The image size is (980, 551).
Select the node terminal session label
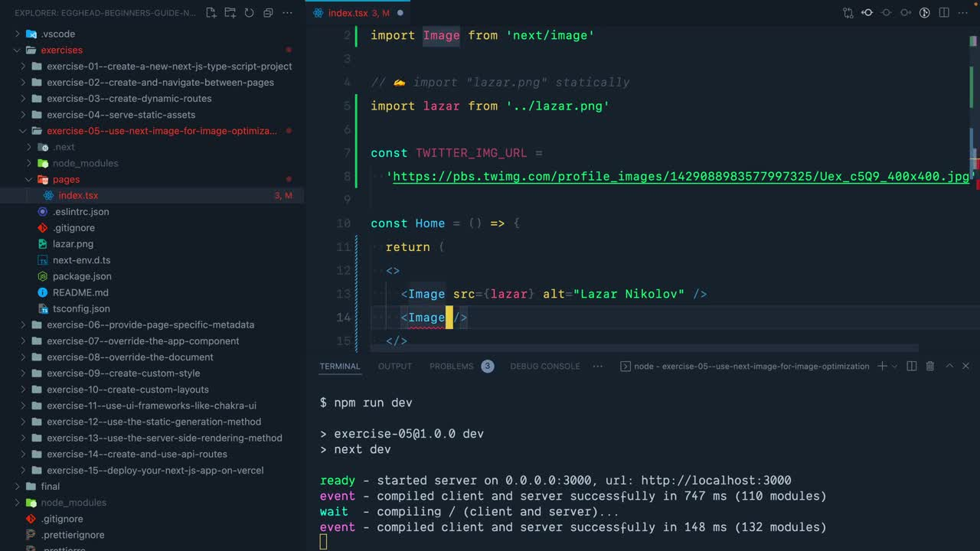(745, 367)
